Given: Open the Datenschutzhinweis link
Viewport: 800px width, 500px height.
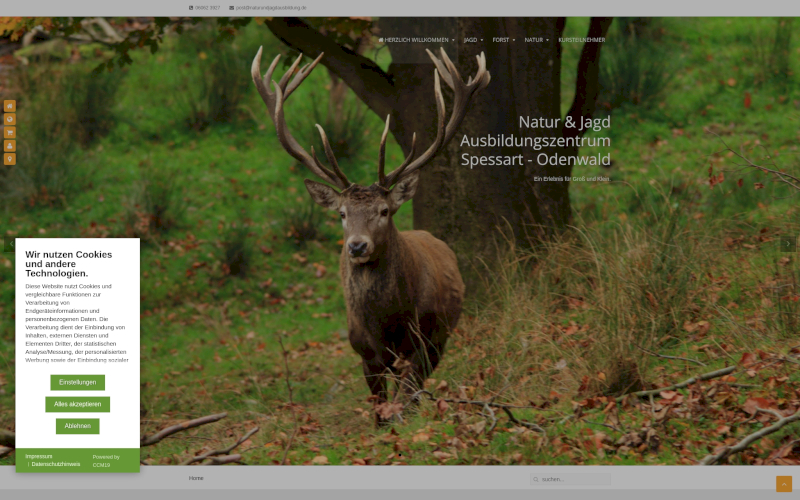Looking at the screenshot, I should point(55,464).
